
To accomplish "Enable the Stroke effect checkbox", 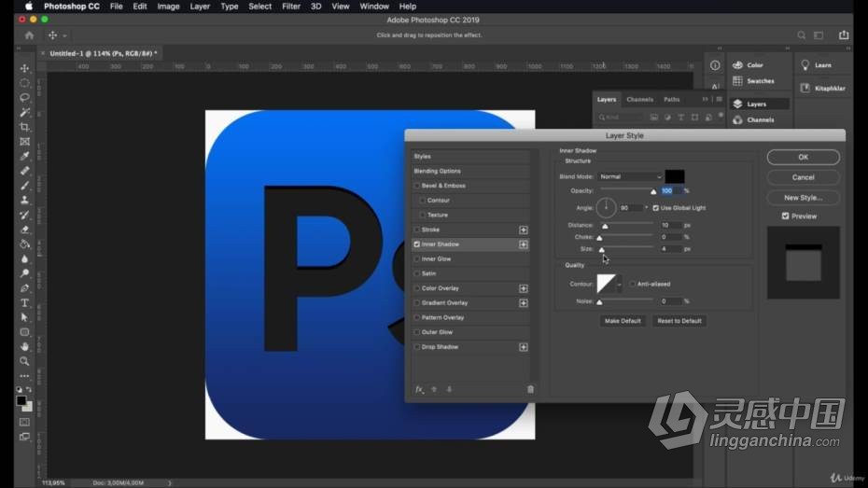I will (x=417, y=230).
